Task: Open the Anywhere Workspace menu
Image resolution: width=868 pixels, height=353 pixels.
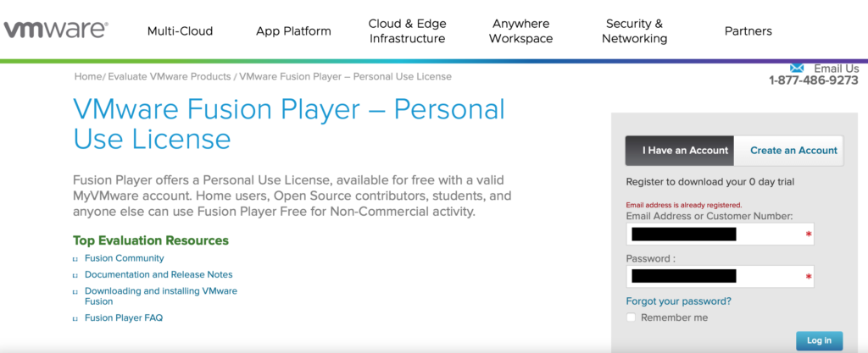Action: pyautogui.click(x=521, y=31)
